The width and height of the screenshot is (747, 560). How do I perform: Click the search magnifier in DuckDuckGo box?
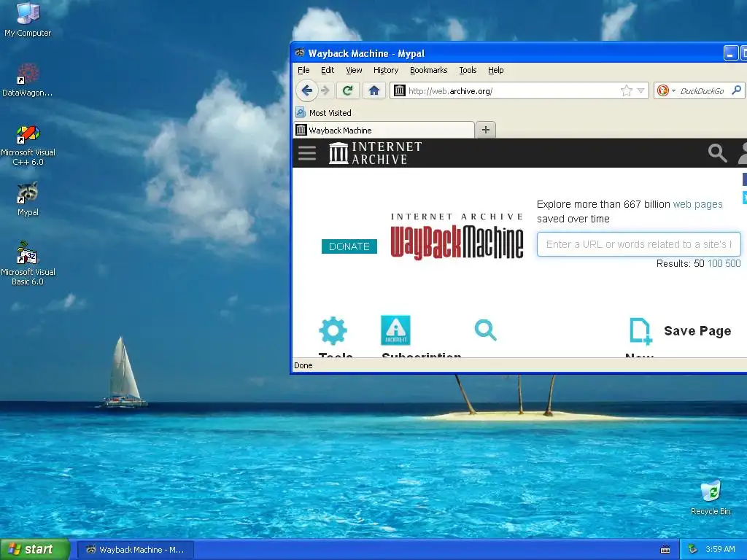click(x=737, y=90)
